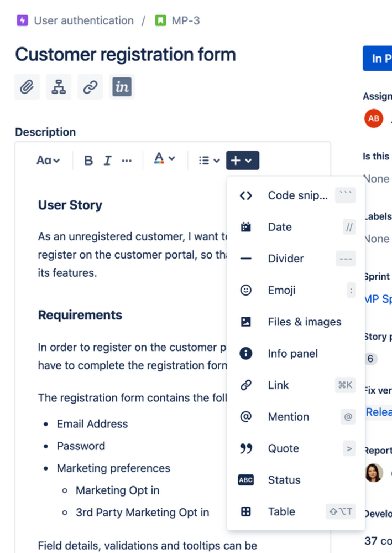Open more formatting options ellipsis
The width and height of the screenshot is (392, 553).
pos(127,161)
